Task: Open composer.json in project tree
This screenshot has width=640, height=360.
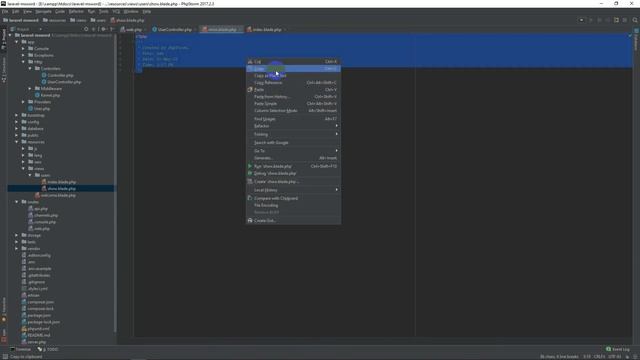Action: pos(38,302)
